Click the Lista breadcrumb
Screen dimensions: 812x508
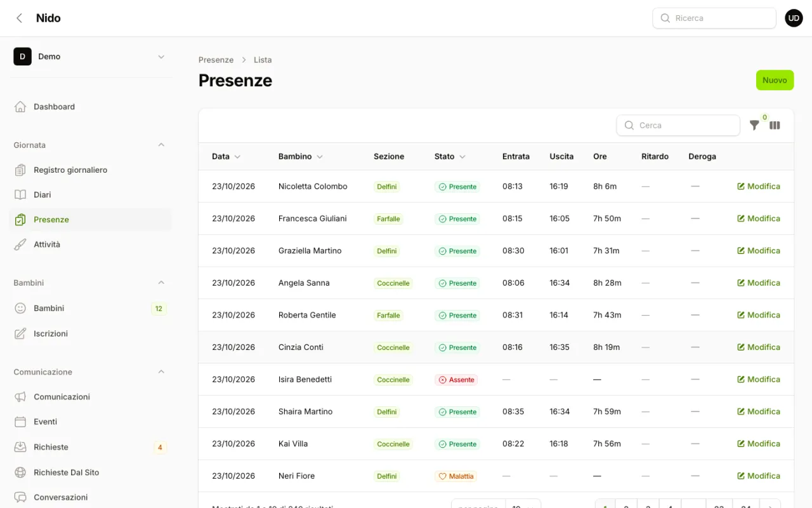click(263, 60)
